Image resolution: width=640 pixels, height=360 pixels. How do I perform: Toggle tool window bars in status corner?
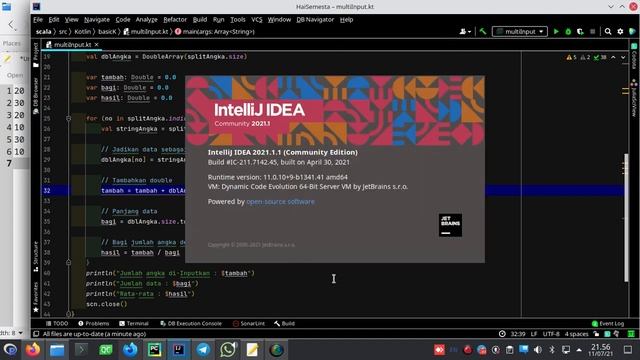point(36,334)
